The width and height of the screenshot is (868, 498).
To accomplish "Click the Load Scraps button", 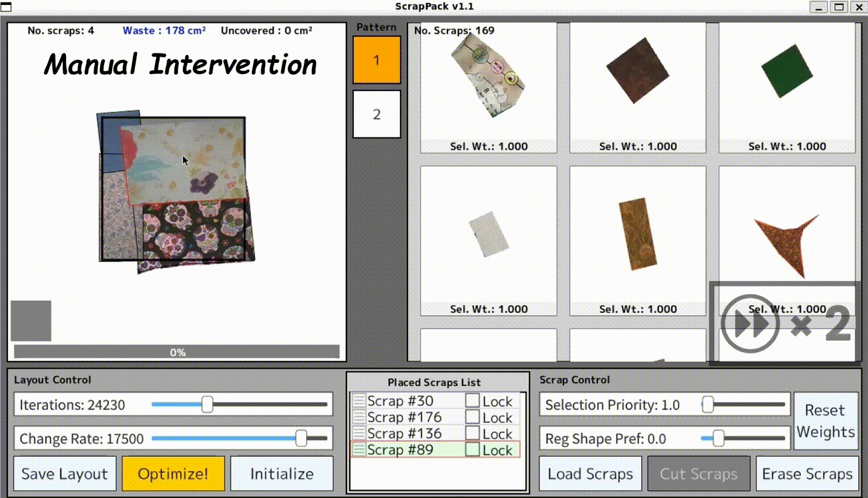I will [x=590, y=474].
